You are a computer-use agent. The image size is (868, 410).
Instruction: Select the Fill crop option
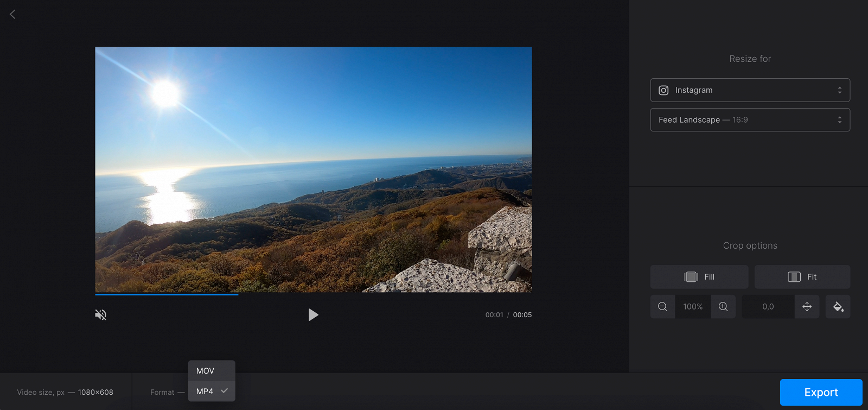point(699,277)
